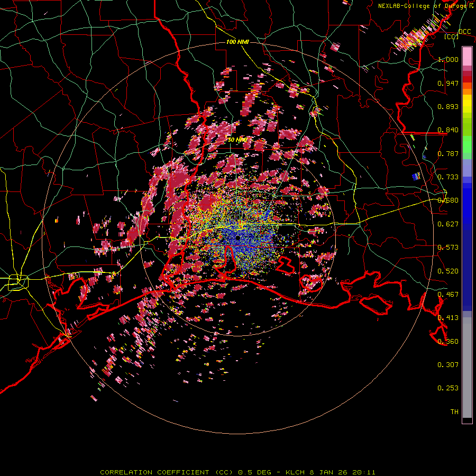Click the 0.520 scale value
The image size is (476, 476).
pyautogui.click(x=448, y=271)
